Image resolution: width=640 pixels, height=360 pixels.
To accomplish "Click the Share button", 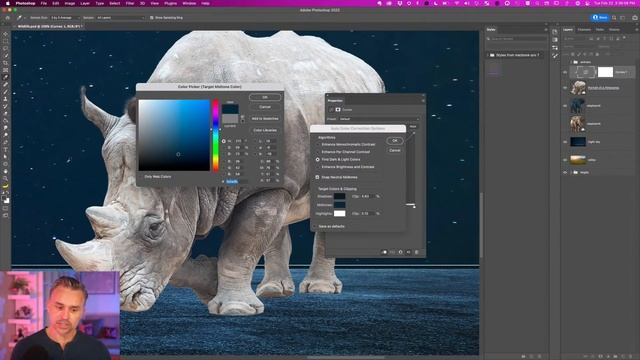I will 600,18.
